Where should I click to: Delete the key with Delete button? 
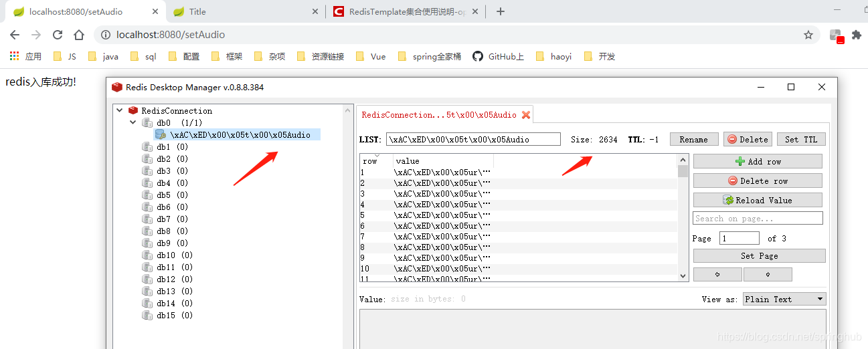pyautogui.click(x=748, y=140)
